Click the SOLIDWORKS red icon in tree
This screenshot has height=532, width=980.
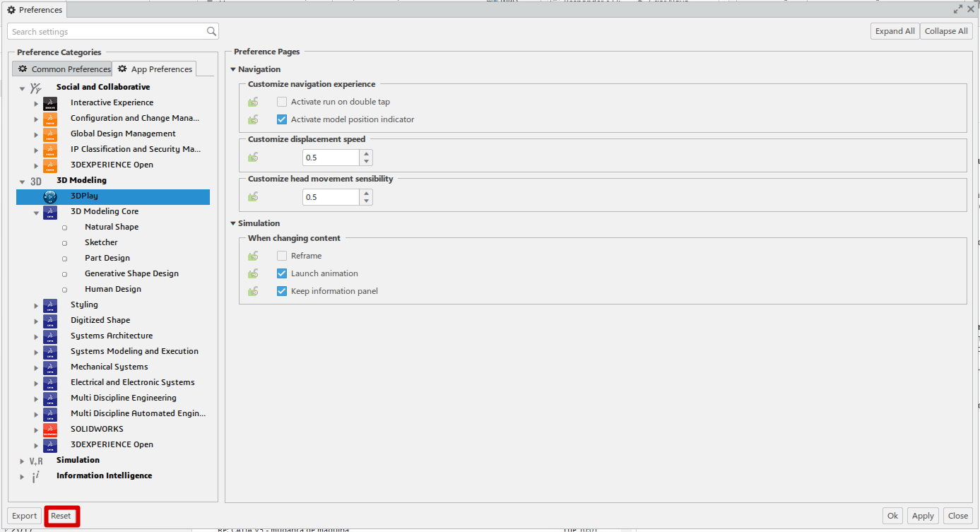tap(49, 429)
